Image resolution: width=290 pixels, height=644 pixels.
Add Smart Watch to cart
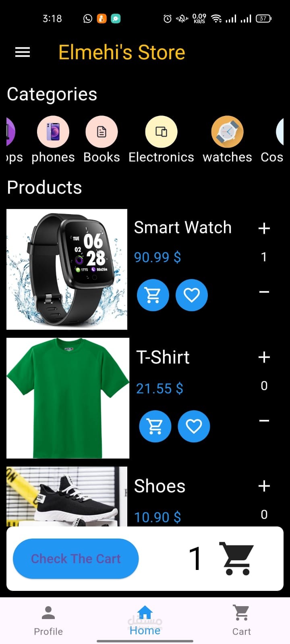click(x=153, y=295)
